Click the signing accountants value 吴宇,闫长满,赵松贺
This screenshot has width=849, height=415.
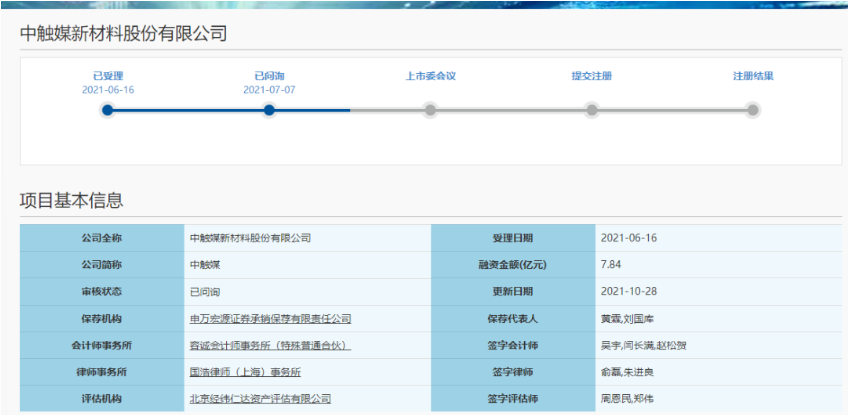[643, 346]
